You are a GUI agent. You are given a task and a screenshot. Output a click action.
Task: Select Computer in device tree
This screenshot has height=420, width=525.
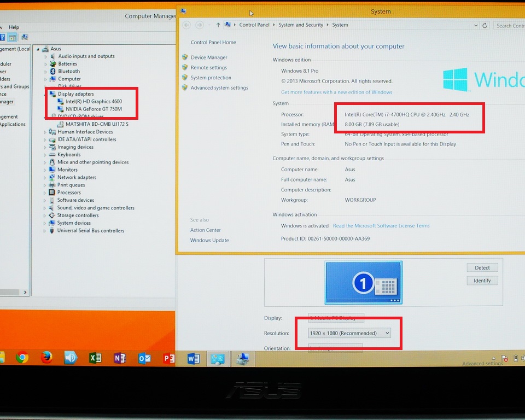click(69, 79)
